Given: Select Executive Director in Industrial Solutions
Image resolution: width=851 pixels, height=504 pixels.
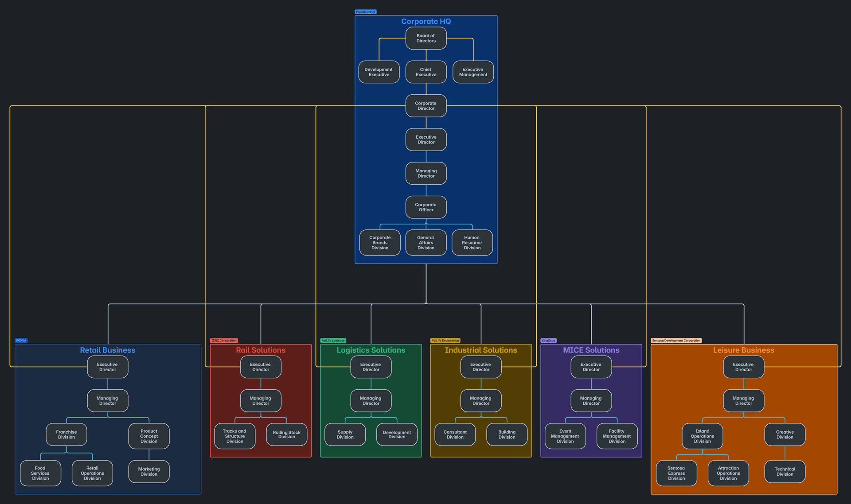Looking at the screenshot, I should 481,367.
